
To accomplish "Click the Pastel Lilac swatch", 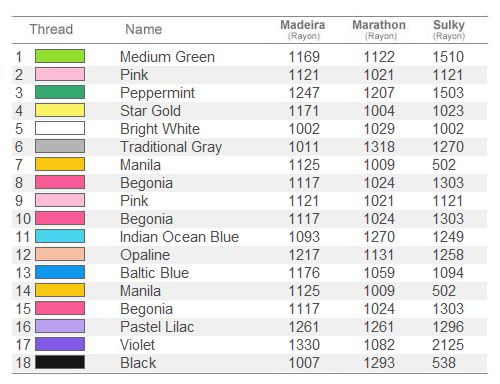I will 60,326.
